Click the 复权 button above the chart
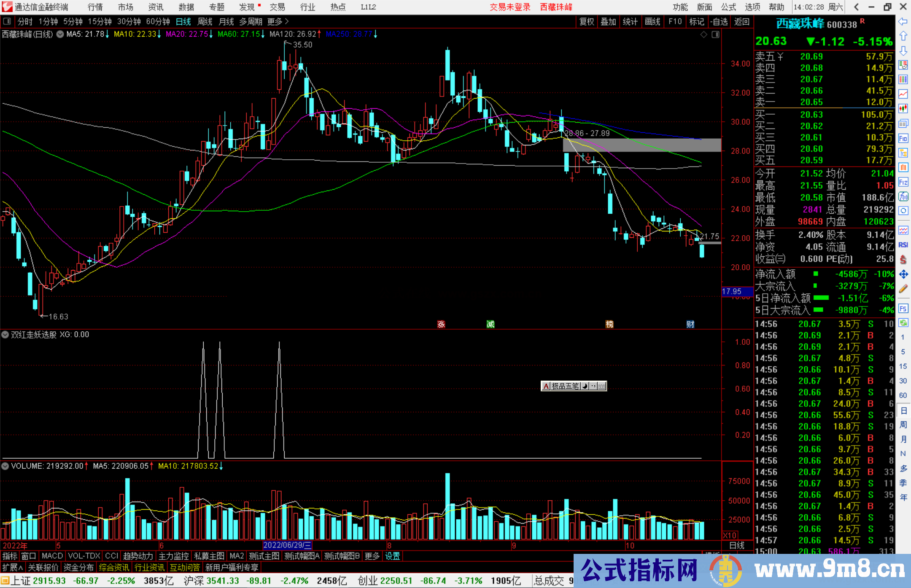The width and height of the screenshot is (911, 588). point(586,21)
